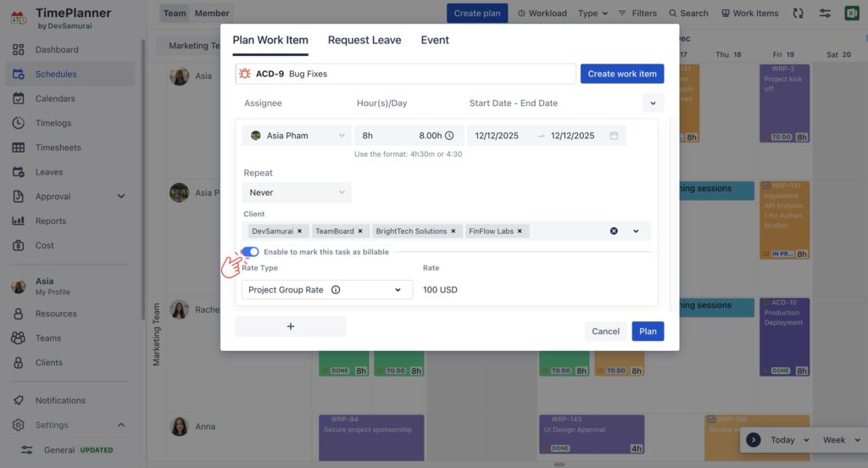The image size is (868, 468).
Task: Click the hours per day input field
Action: tap(408, 136)
